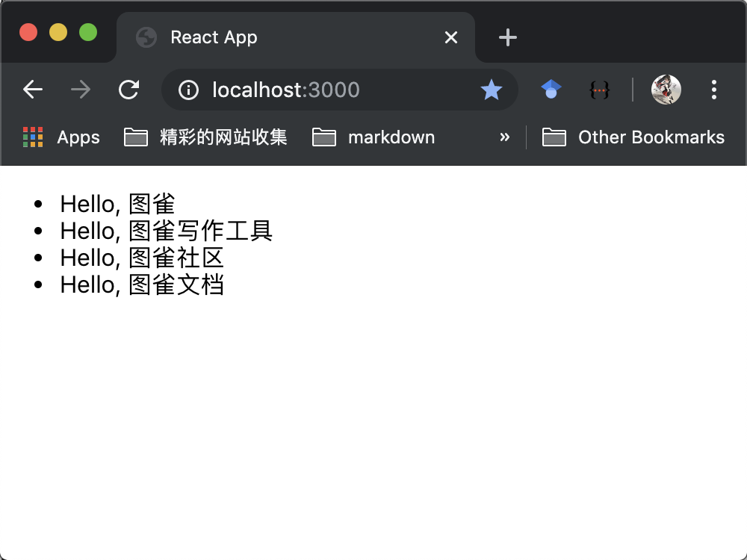Go forward with the forward navigation arrow
Viewport: 747px width, 560px height.
81,89
